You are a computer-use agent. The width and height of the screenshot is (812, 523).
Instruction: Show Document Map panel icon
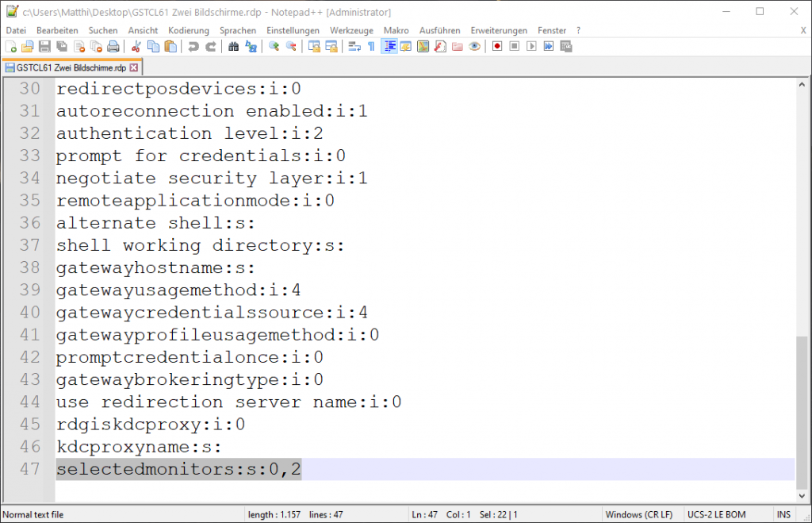point(423,47)
